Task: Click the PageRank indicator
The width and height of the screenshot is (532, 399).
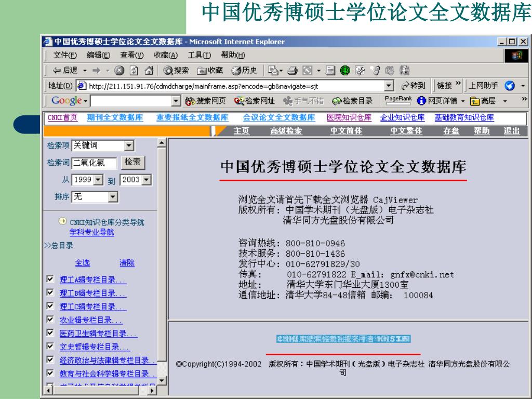Action: click(398, 100)
